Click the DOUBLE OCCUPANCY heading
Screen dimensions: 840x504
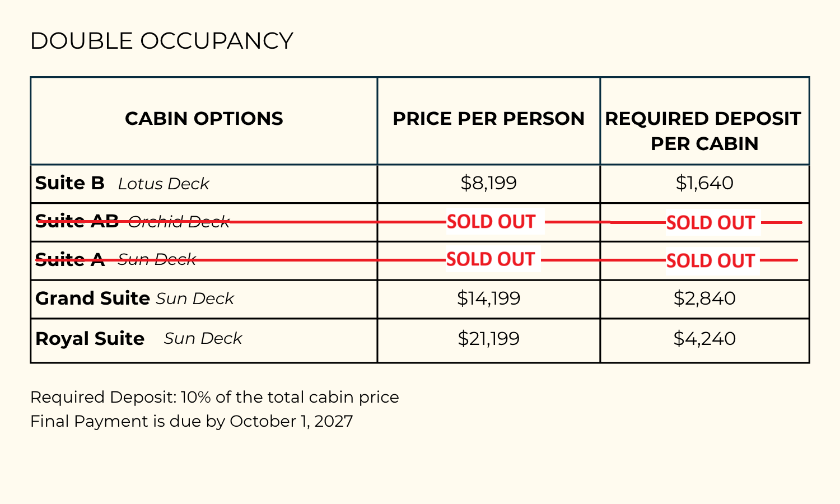tap(161, 41)
